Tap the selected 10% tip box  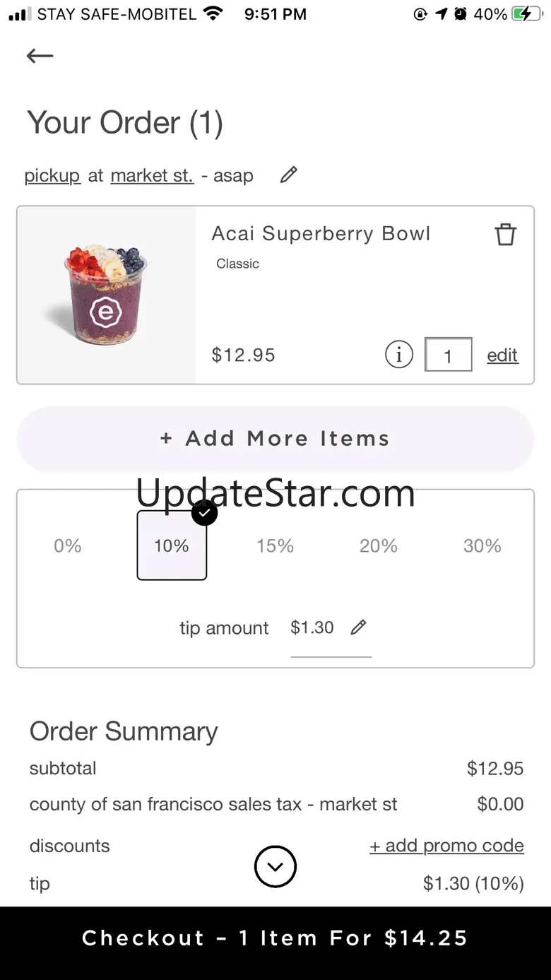click(172, 545)
